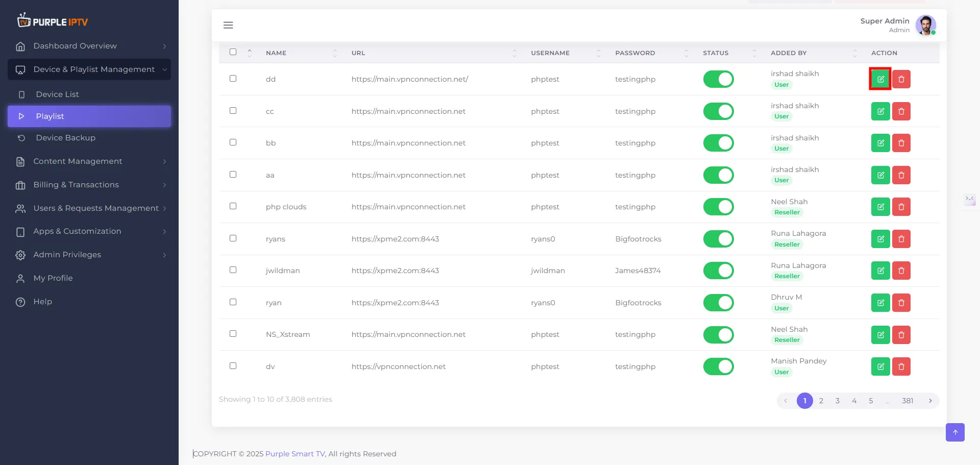Delete the 'NS_Xstream' playlist entry
Viewport: 980px width, 465px height.
[x=901, y=335]
